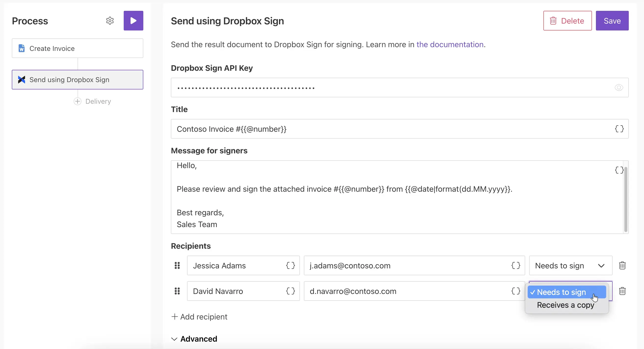Click the Dropbox Sign API Key label
This screenshot has height=349, width=644.
click(212, 68)
